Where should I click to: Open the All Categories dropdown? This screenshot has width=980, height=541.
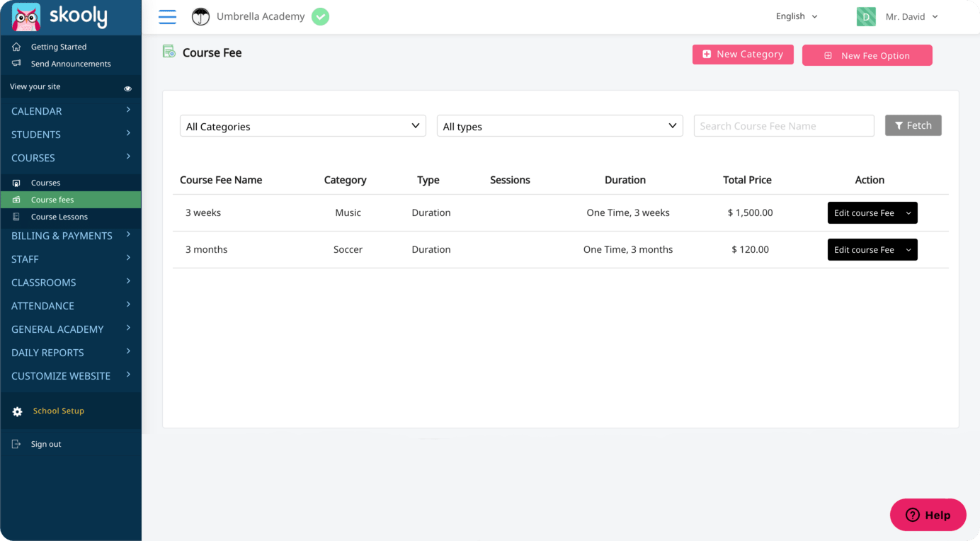coord(302,126)
